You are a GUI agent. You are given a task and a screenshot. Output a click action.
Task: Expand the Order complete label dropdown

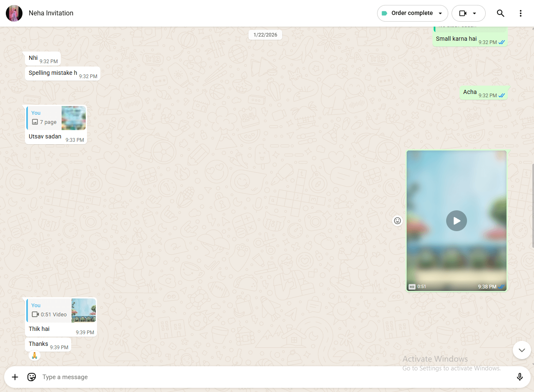412,13
